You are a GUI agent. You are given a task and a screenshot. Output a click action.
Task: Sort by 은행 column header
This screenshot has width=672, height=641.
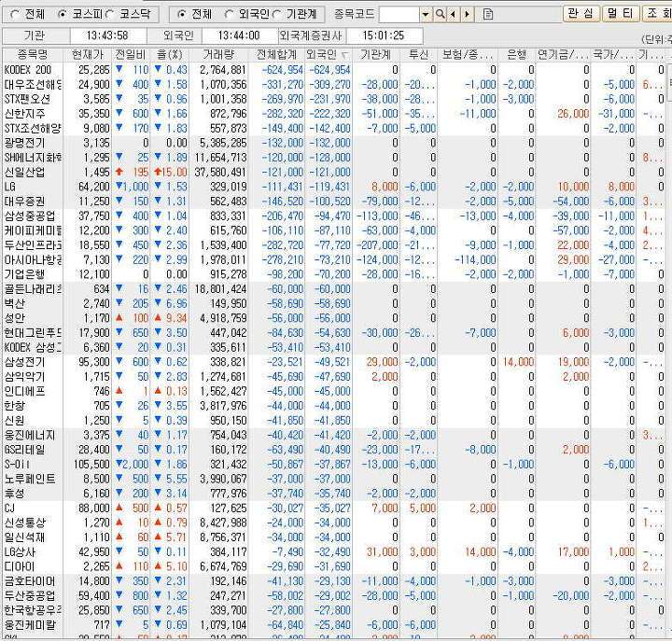tap(516, 55)
